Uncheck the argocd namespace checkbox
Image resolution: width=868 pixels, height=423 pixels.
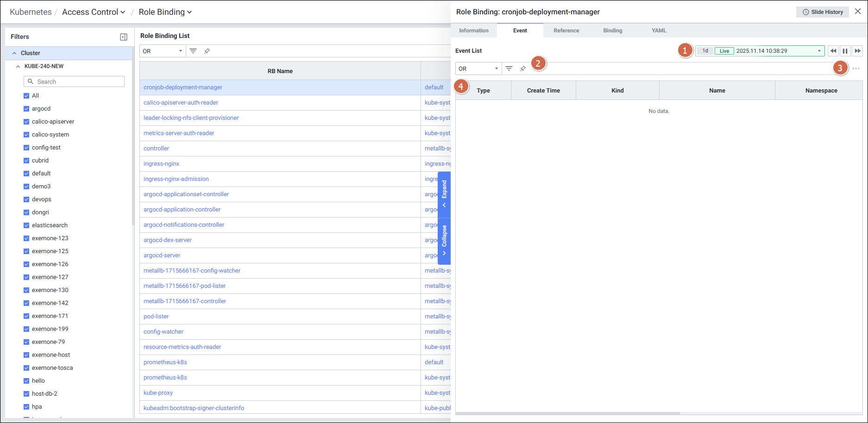26,109
